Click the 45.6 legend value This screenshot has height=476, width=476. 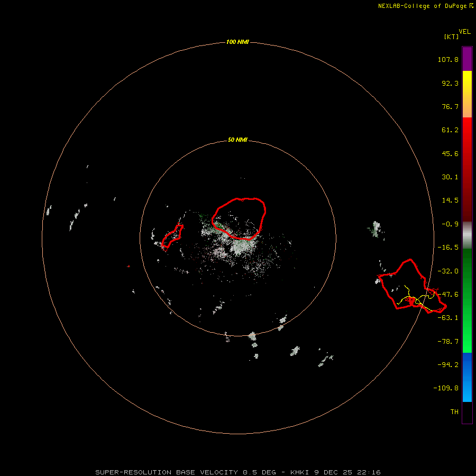click(x=450, y=153)
